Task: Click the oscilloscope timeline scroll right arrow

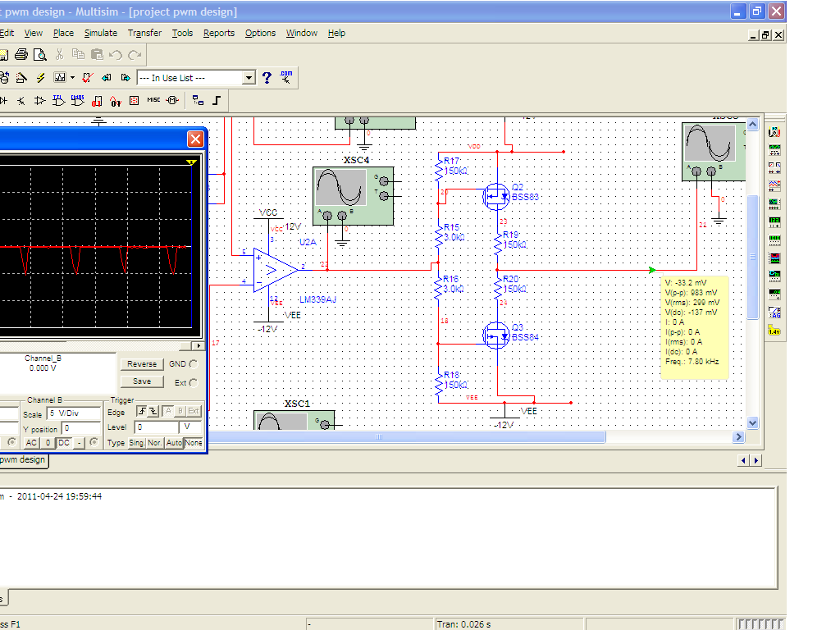Action: click(x=199, y=346)
